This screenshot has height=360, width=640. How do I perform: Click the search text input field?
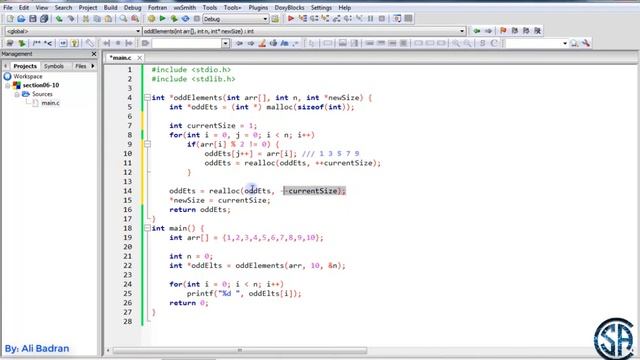187,43
